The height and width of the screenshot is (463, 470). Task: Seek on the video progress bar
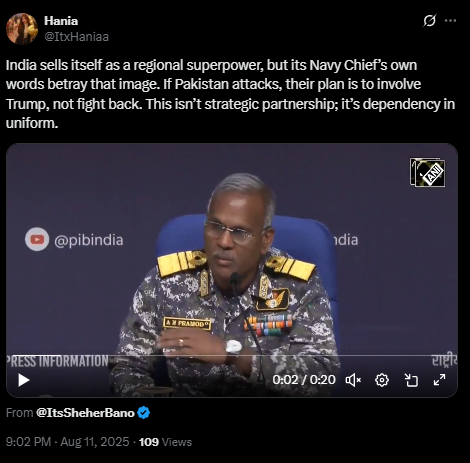(x=232, y=356)
